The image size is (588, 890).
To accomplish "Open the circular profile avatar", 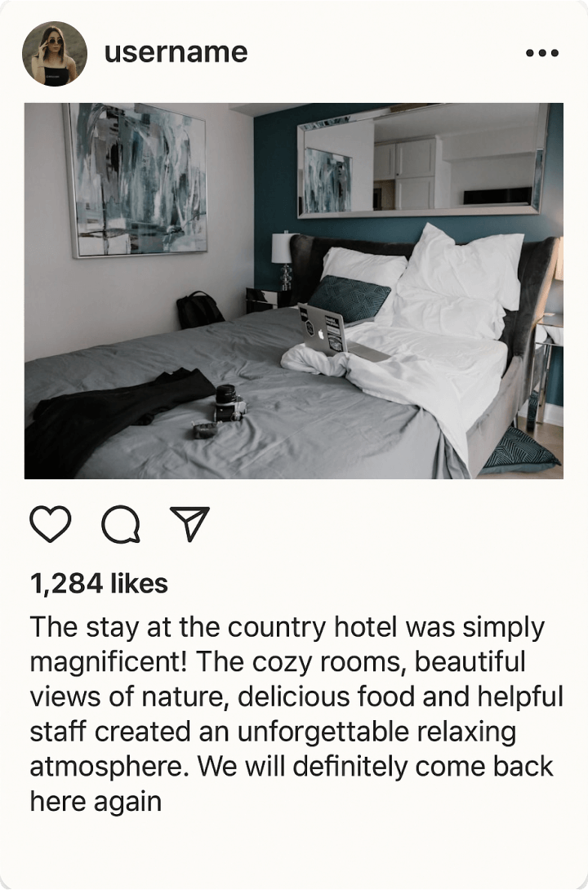I will 55,54.
